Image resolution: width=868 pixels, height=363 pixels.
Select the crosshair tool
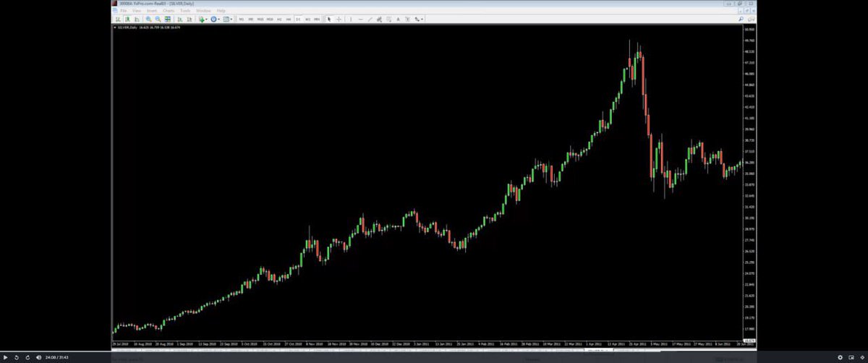point(339,20)
